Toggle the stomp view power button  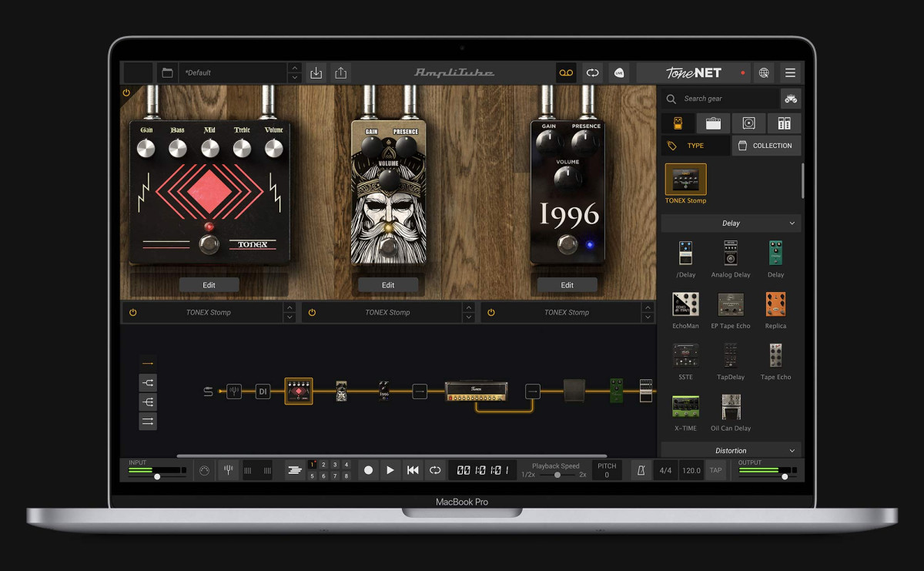[126, 92]
